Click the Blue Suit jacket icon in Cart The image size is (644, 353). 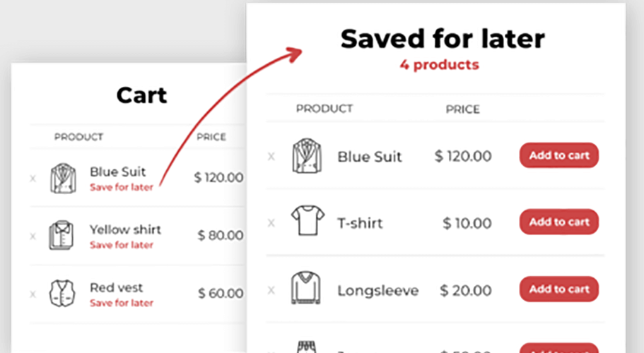pyautogui.click(x=62, y=178)
